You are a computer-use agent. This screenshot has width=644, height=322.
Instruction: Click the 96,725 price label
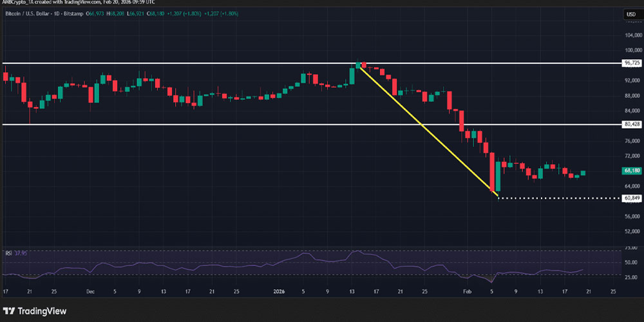click(631, 63)
